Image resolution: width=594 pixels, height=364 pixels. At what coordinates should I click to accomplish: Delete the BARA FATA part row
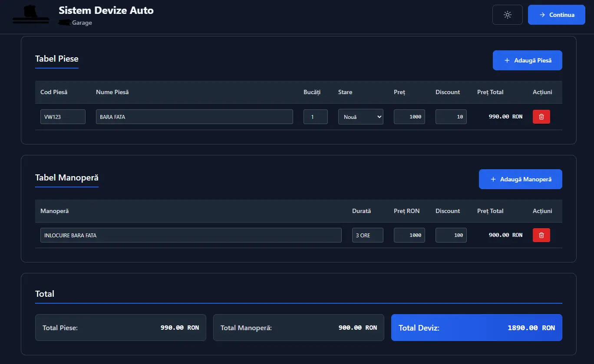coord(541,117)
